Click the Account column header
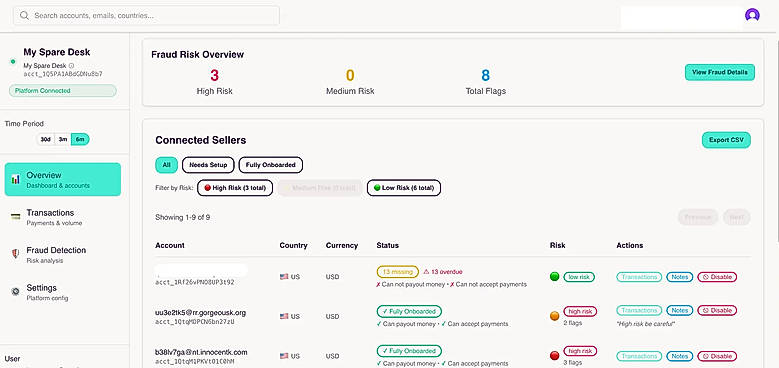 (170, 245)
